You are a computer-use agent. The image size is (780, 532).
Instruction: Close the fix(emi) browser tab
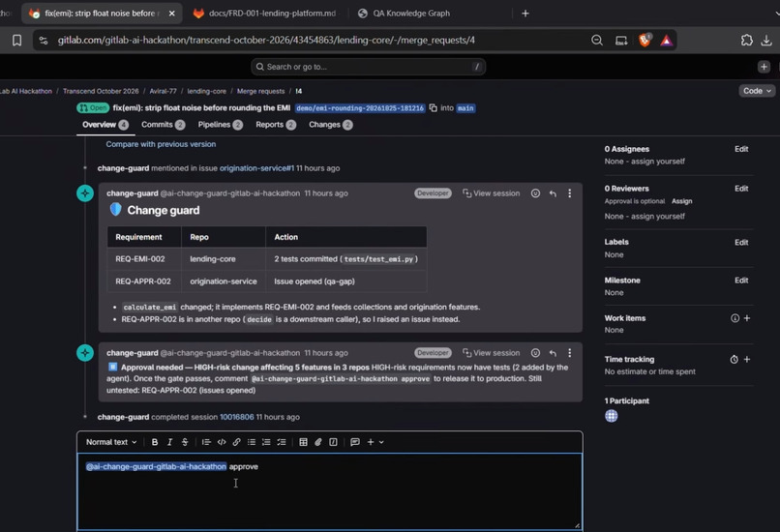[171, 14]
